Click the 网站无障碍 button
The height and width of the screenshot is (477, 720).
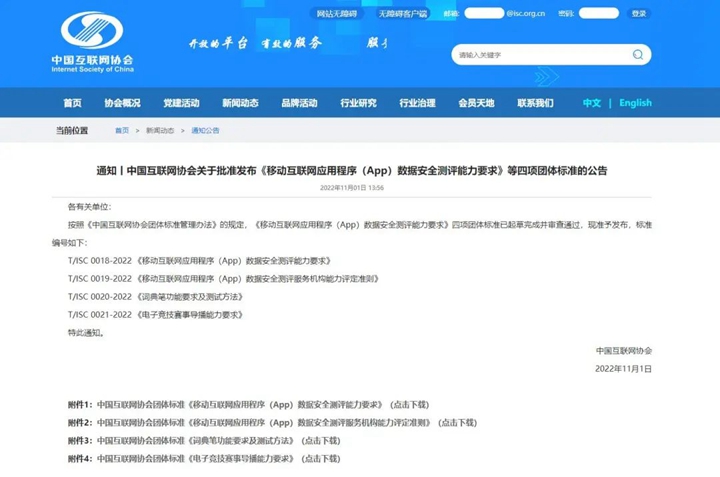337,13
